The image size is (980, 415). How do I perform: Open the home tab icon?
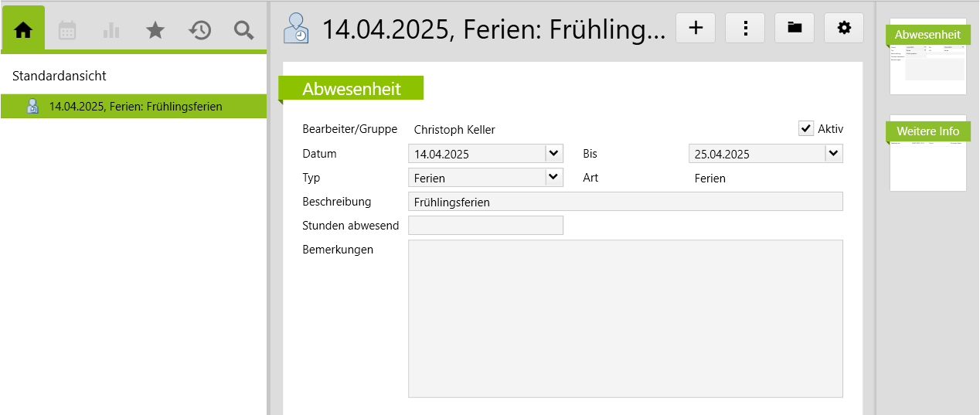coord(24,30)
